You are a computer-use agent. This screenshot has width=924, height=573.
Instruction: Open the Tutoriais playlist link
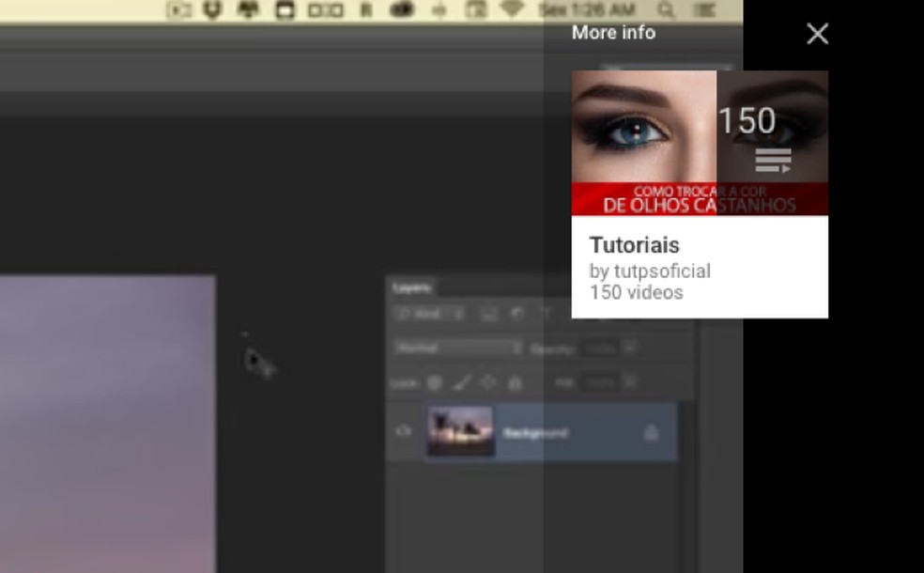633,245
